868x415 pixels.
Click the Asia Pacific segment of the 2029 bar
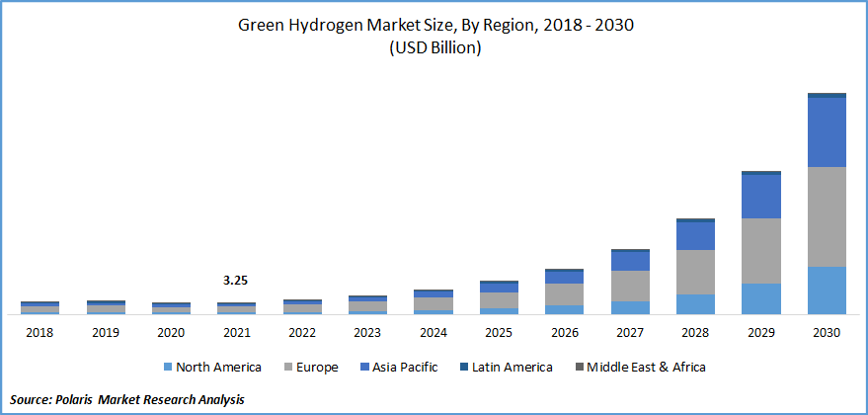coord(761,197)
